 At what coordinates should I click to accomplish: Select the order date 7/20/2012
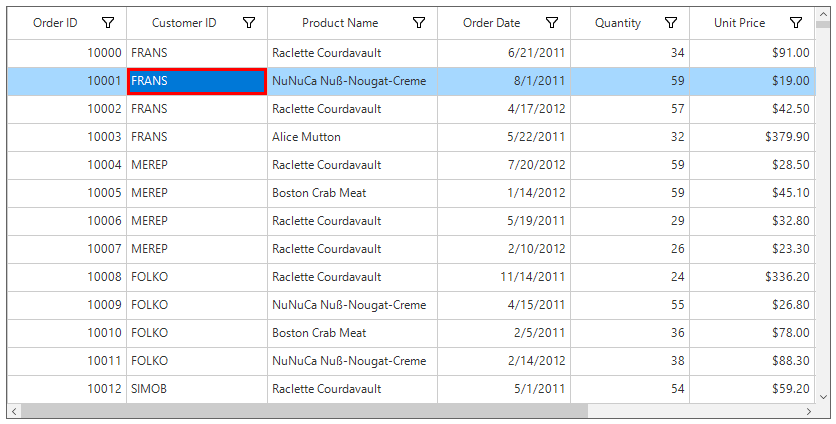point(504,165)
